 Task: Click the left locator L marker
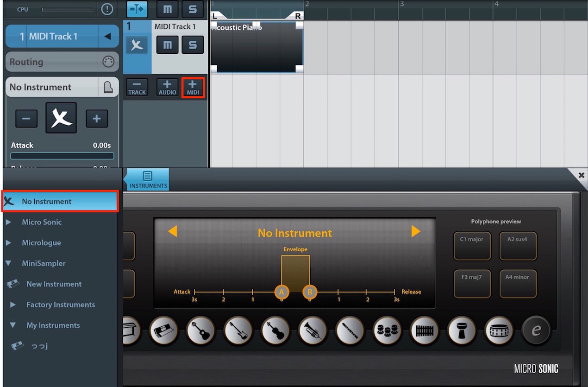pos(215,16)
